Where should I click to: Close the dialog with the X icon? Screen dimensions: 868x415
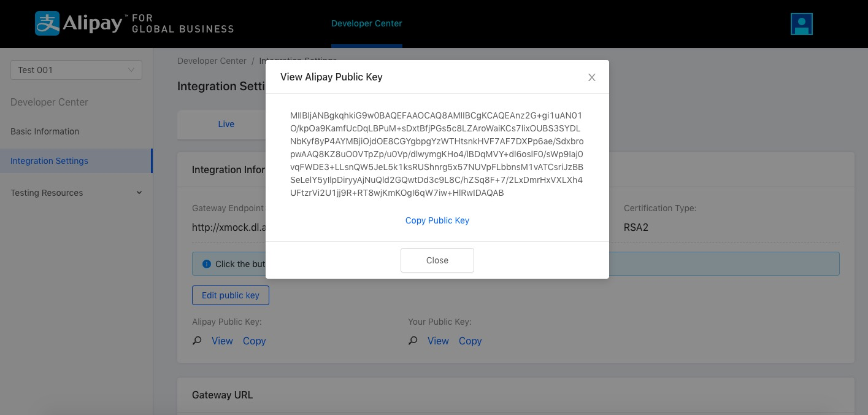coord(591,77)
